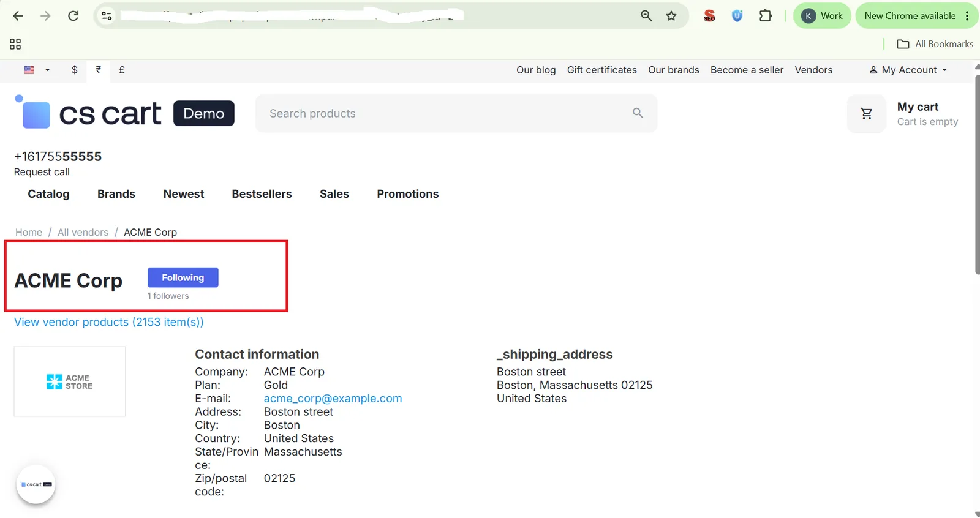Open Vendors link in top bar
Viewport: 980px width, 518px height.
point(813,70)
